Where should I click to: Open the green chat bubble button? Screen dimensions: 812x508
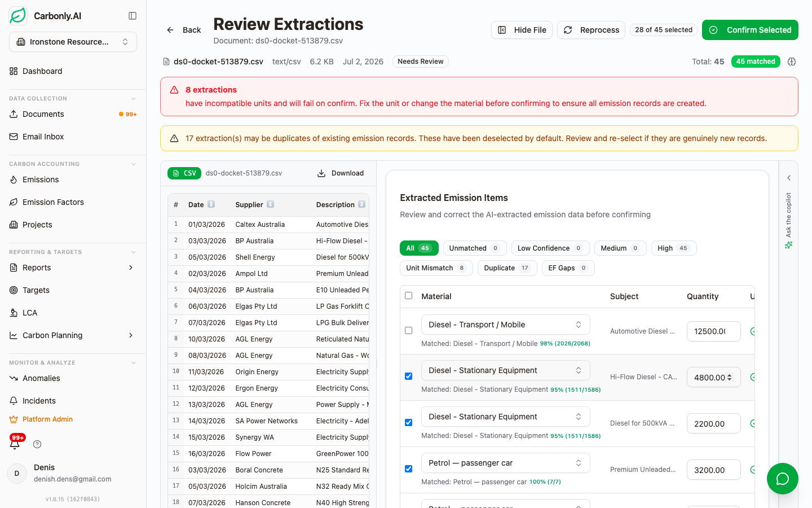tap(782, 479)
